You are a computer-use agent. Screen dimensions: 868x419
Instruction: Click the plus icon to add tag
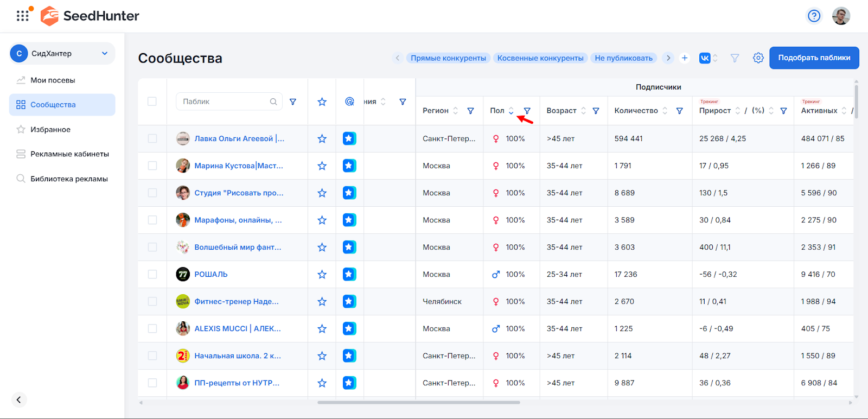685,58
